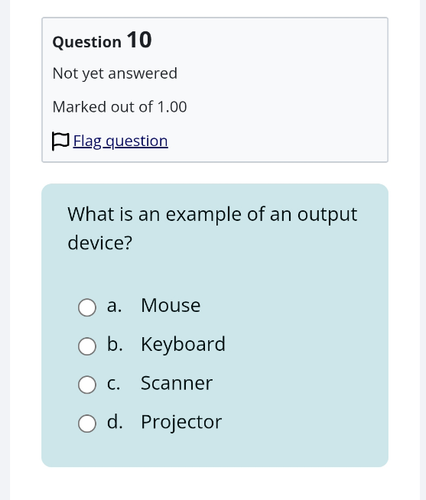Click the 'd.' option letter
The height and width of the screenshot is (500, 426).
coord(115,421)
